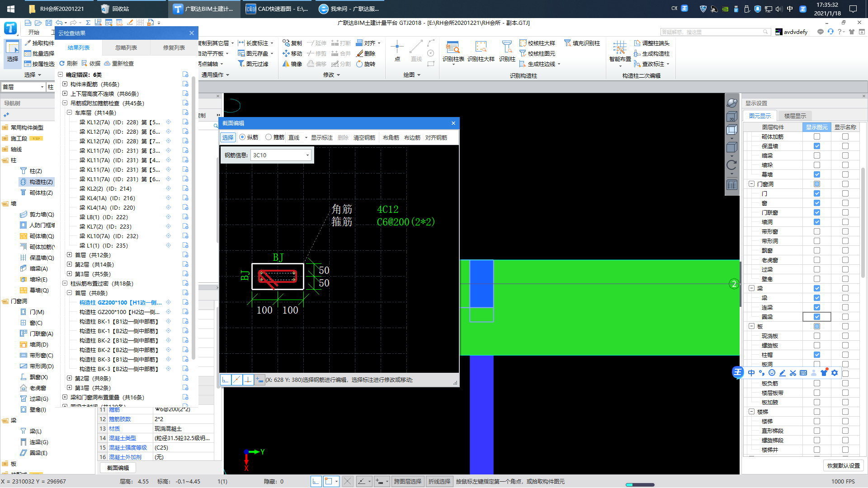Image resolution: width=868 pixels, height=488 pixels.
Task: Switch to 忽略列表 tab
Action: coord(126,47)
